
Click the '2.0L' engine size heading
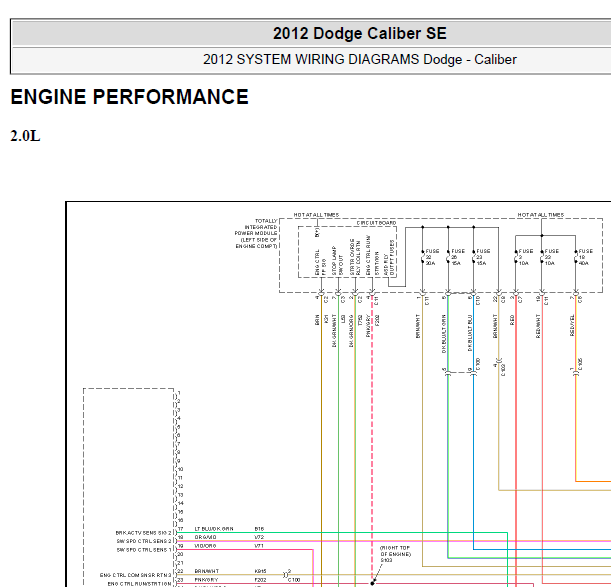(25, 136)
